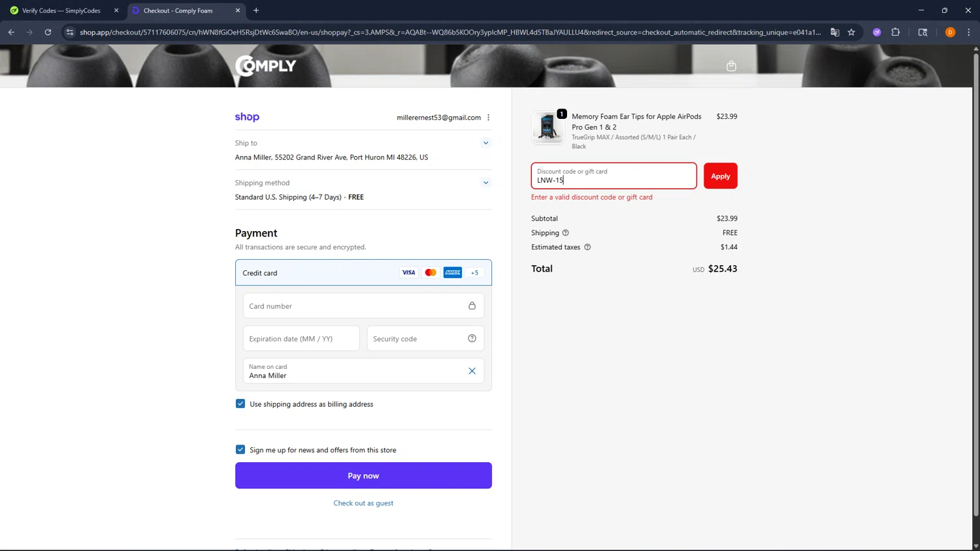Click the translate page icon

[834, 32]
